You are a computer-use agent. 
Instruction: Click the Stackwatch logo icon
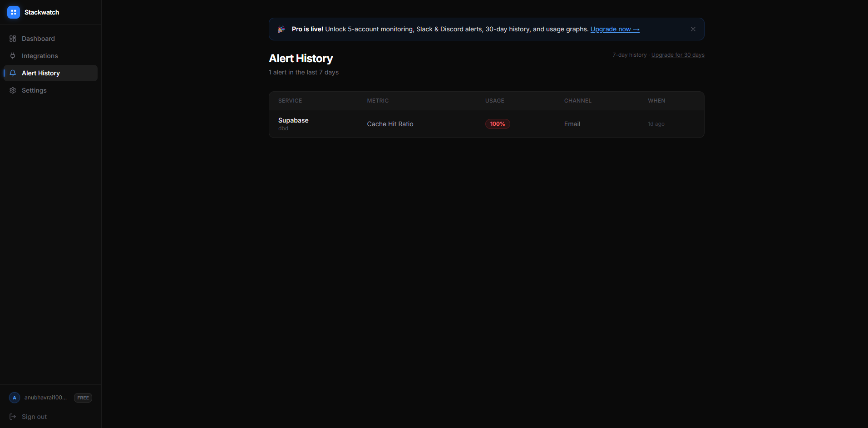pyautogui.click(x=13, y=12)
